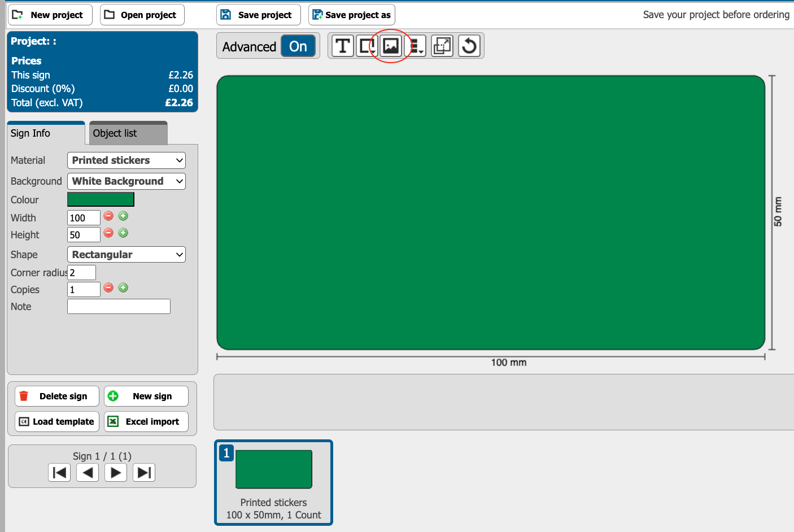Go to next sign arrow
The width and height of the screenshot is (794, 532).
pyautogui.click(x=116, y=473)
